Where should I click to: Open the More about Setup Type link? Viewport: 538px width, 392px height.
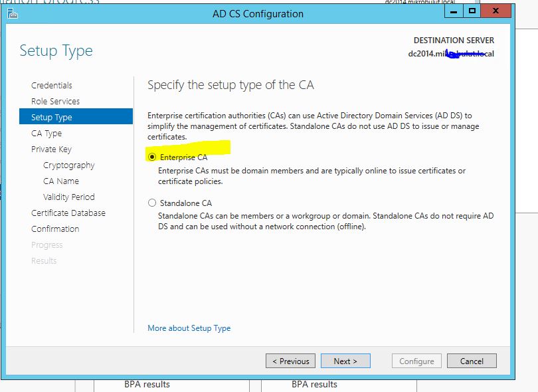point(189,328)
